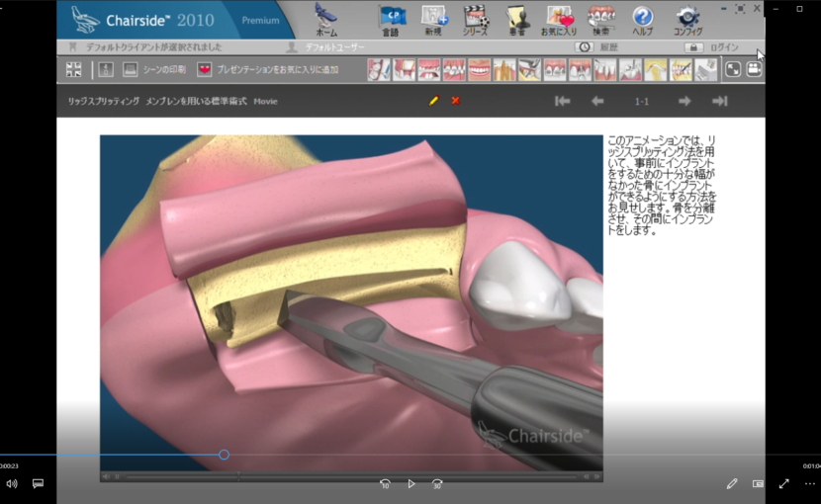Click シーンの印刷 print scene

(164, 69)
